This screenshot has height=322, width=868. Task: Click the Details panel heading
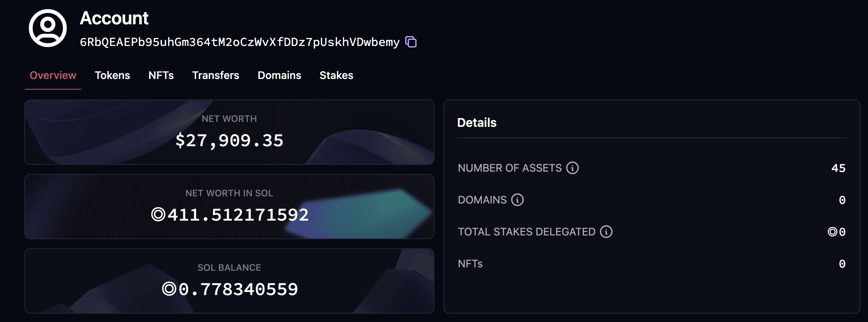[x=476, y=123]
